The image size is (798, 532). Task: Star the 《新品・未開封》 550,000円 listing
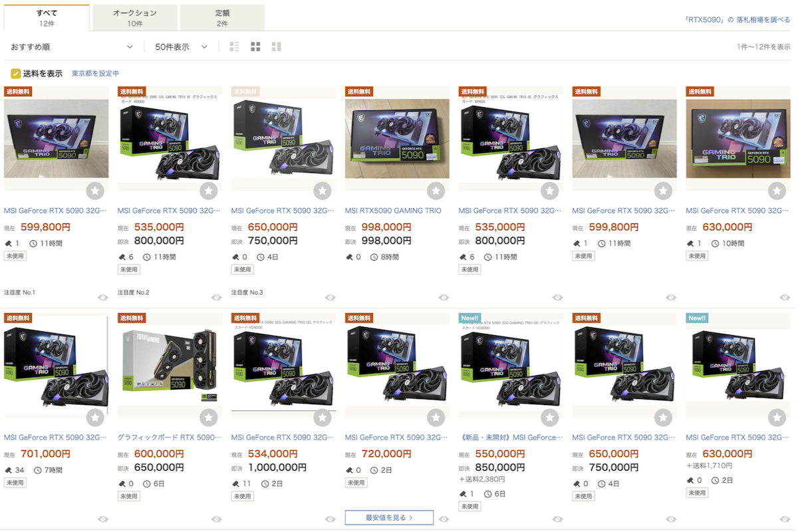[x=550, y=418]
